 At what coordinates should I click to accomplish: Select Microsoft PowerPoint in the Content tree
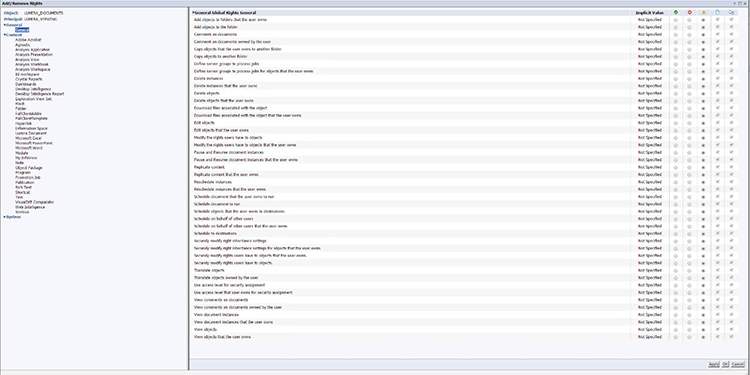[33, 143]
